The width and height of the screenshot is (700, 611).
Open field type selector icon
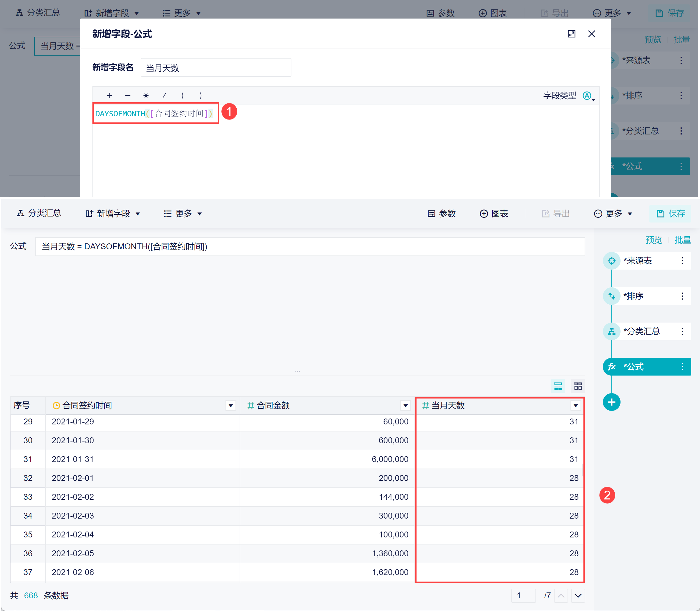pos(588,96)
